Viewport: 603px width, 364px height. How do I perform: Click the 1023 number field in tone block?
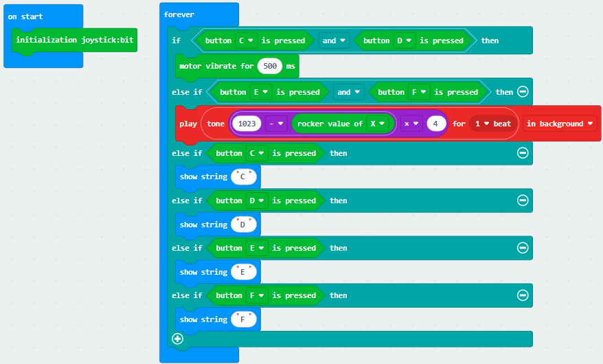pos(247,124)
